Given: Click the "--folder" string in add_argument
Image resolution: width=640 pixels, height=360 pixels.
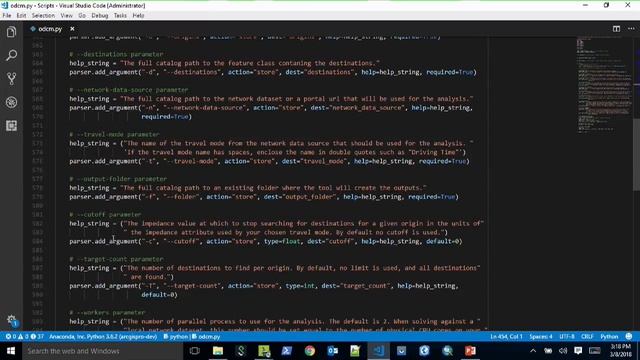Looking at the screenshot, I should pyautogui.click(x=181, y=197).
